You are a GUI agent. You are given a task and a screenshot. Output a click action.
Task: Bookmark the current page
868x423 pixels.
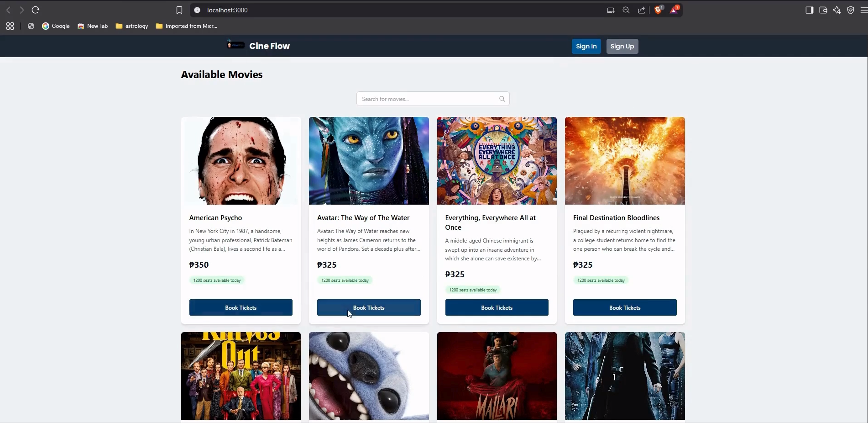click(179, 10)
